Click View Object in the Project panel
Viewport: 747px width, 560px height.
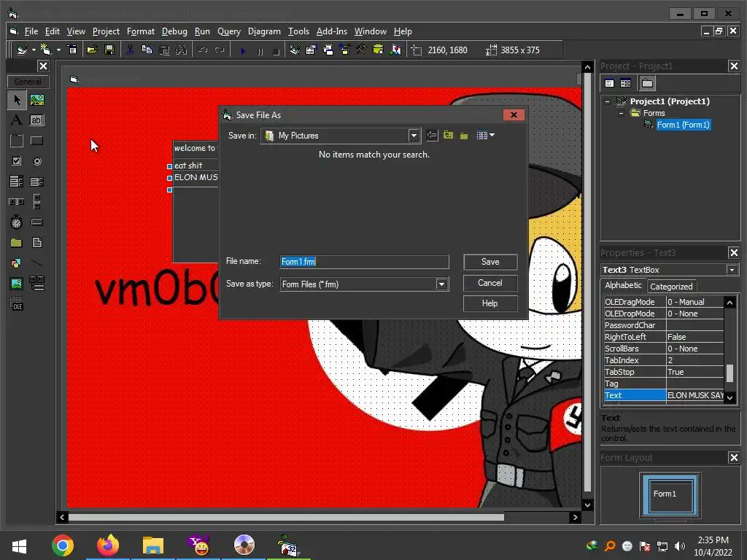point(625,83)
